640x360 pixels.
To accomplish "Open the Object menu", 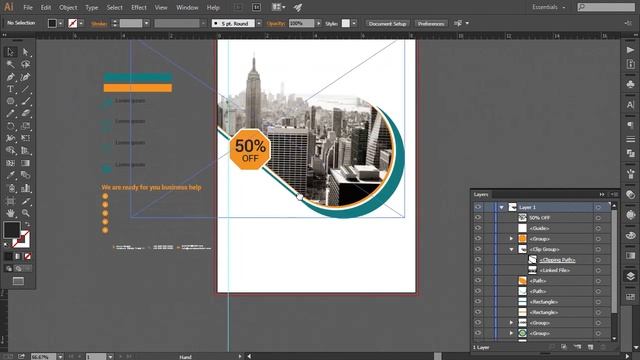I will click(68, 7).
